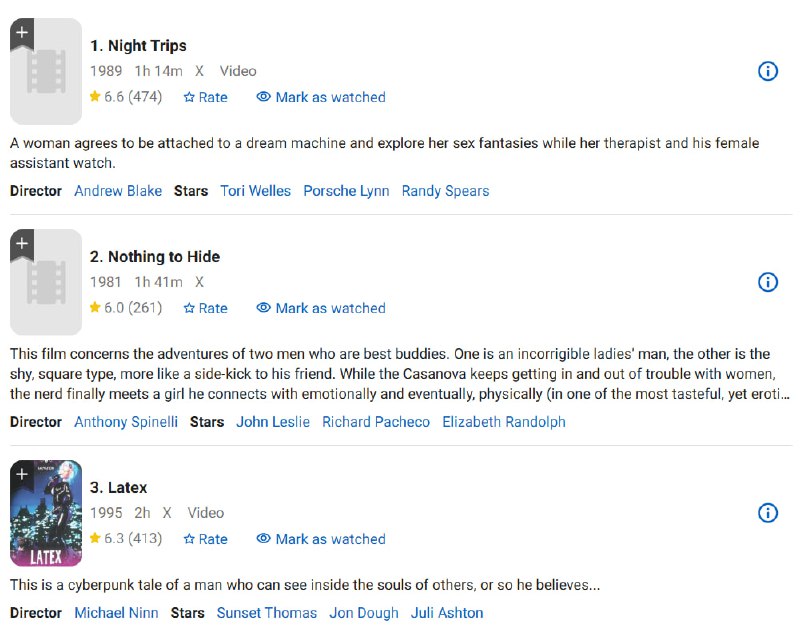Screen dimensions: 800x628
Task: Rate Nothing to Hide with star button
Action: point(206,308)
